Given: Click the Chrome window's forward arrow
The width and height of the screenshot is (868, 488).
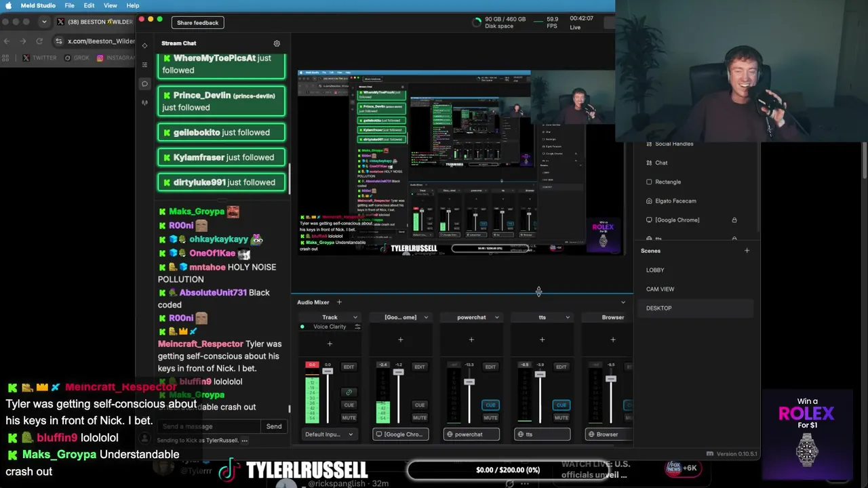Looking at the screenshot, I should 23,41.
